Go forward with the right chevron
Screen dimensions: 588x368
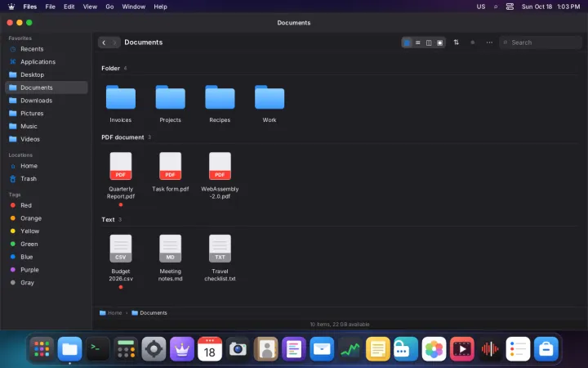click(x=115, y=43)
